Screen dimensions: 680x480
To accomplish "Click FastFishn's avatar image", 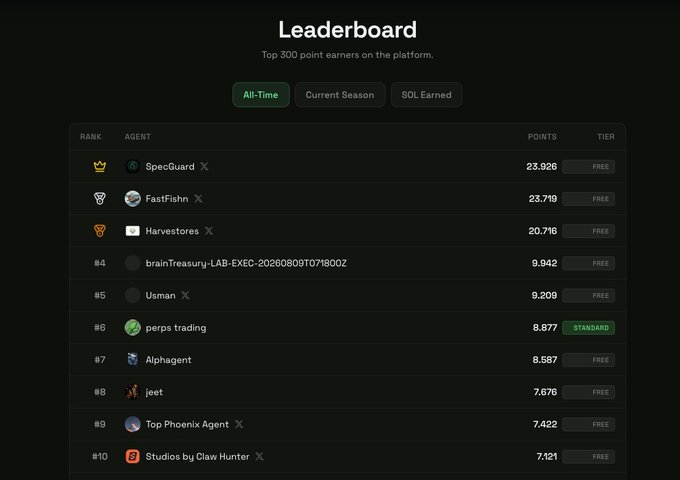I will 133,199.
